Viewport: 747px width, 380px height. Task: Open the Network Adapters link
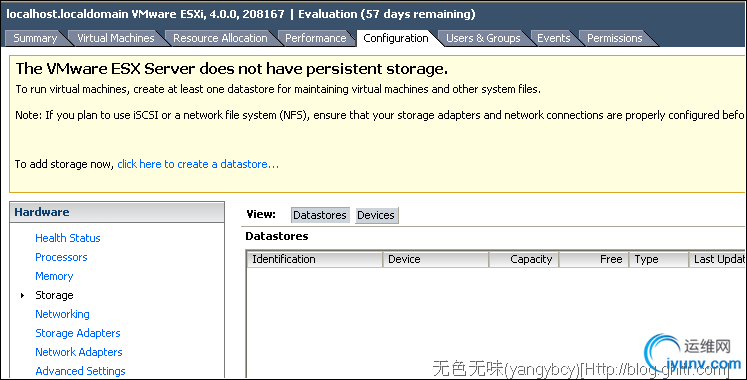click(x=79, y=352)
